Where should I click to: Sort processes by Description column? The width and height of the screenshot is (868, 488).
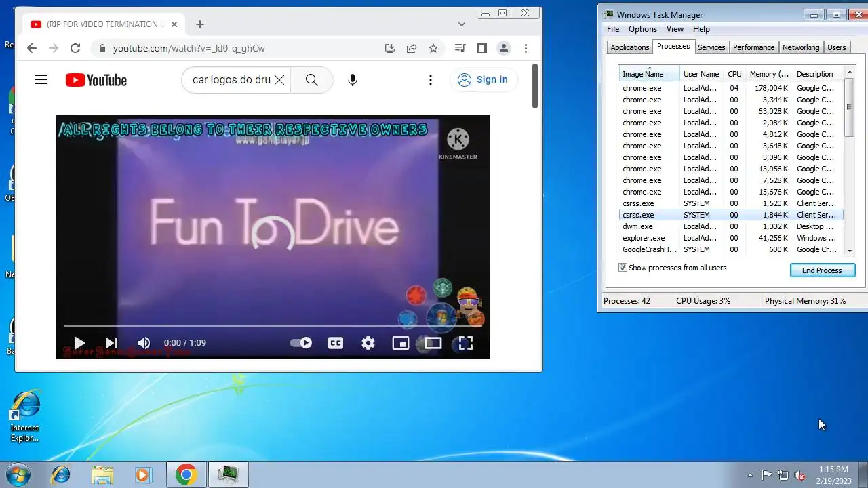(x=818, y=74)
